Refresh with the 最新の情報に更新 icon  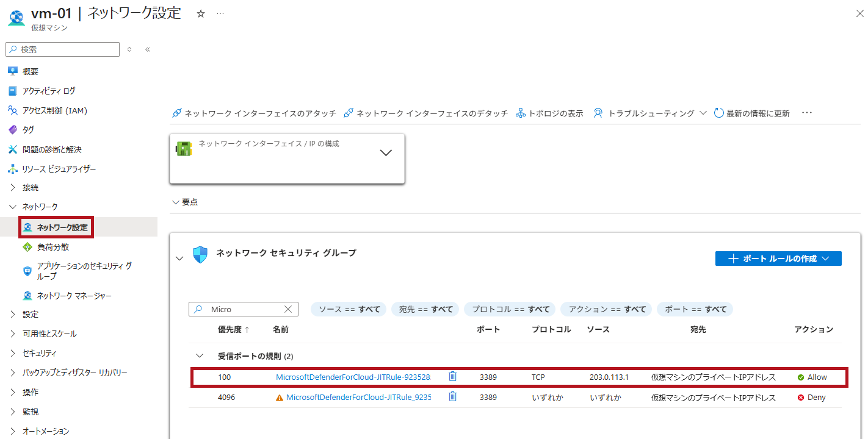pyautogui.click(x=718, y=113)
